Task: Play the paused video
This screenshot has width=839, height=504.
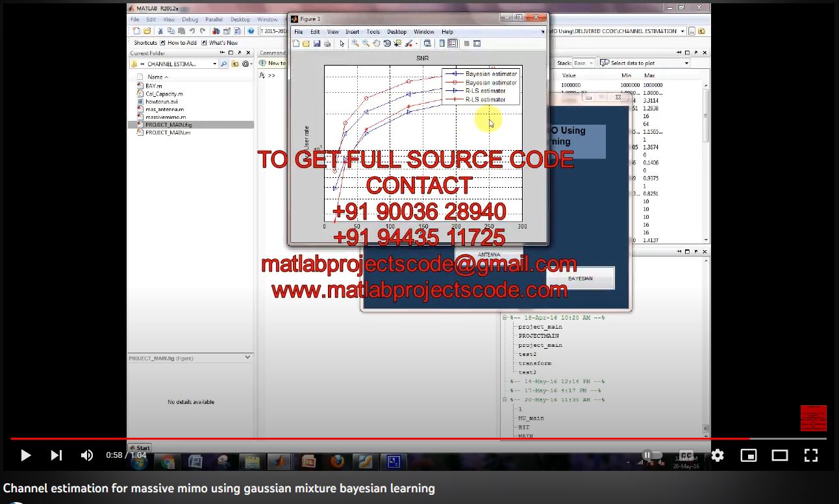Action: pyautogui.click(x=26, y=455)
